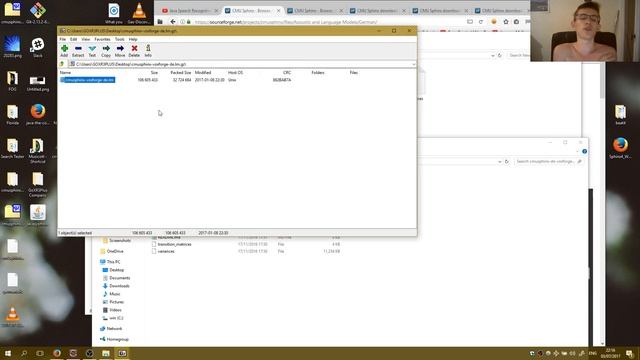Click Explorer refresh button beside search box

coord(507,162)
